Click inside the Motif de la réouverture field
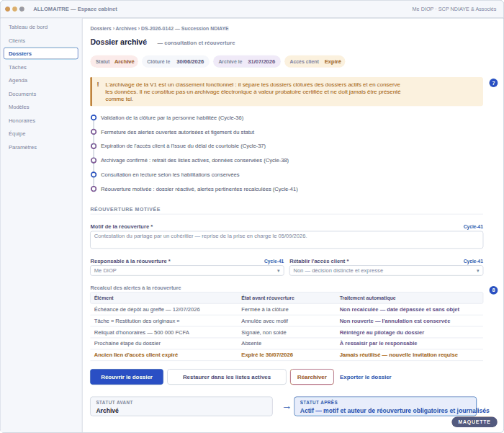Viewport: 504px width, 433px height. (287, 240)
